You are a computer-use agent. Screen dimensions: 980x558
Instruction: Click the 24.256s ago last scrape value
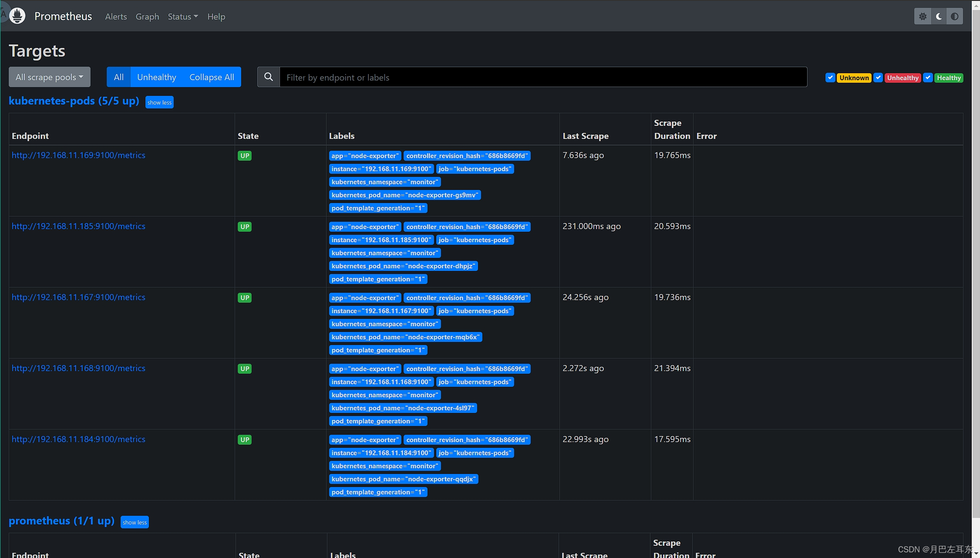(x=586, y=297)
